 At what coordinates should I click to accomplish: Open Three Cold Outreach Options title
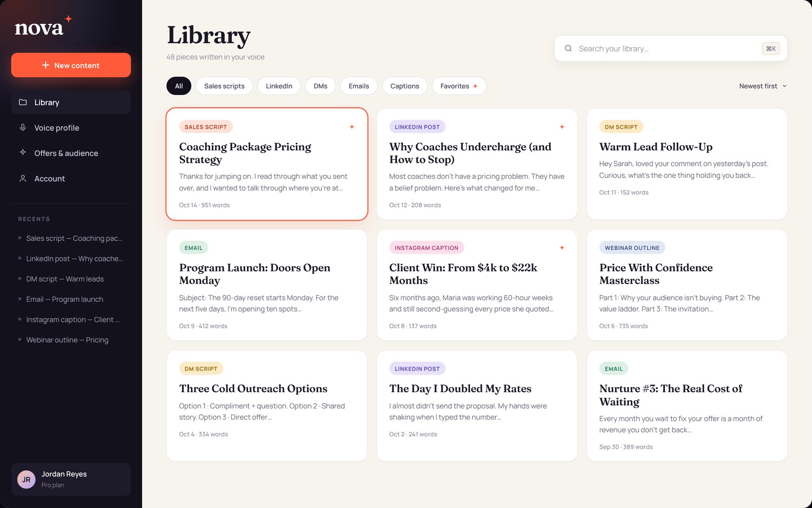coord(253,389)
